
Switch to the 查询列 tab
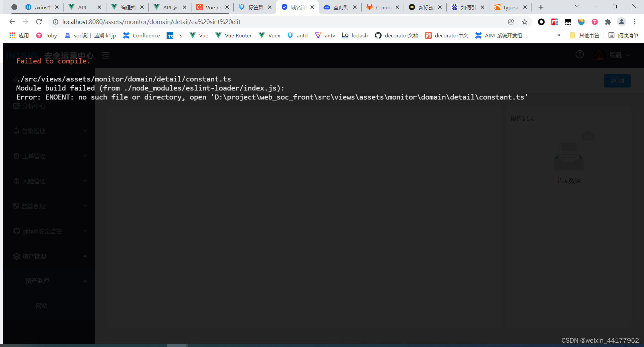coord(340,7)
